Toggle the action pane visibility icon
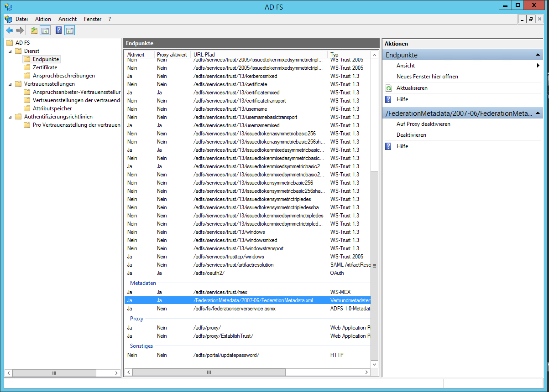Image resolution: width=549 pixels, height=392 pixels. pos(69,30)
